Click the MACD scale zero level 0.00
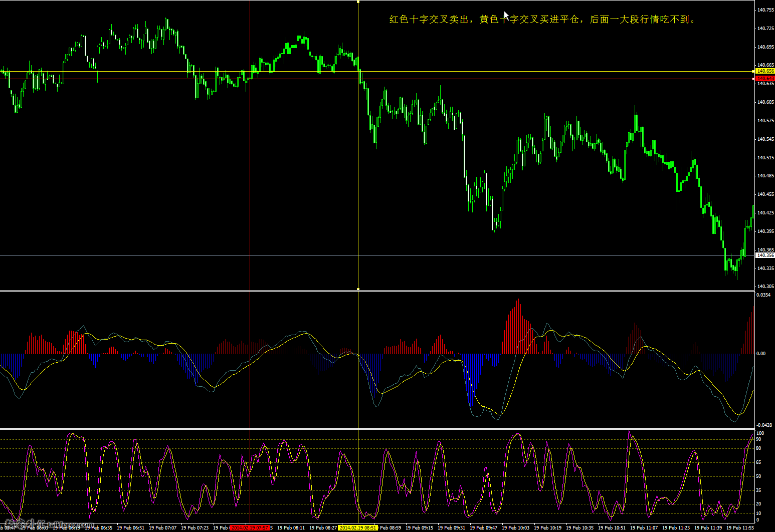 761,354
